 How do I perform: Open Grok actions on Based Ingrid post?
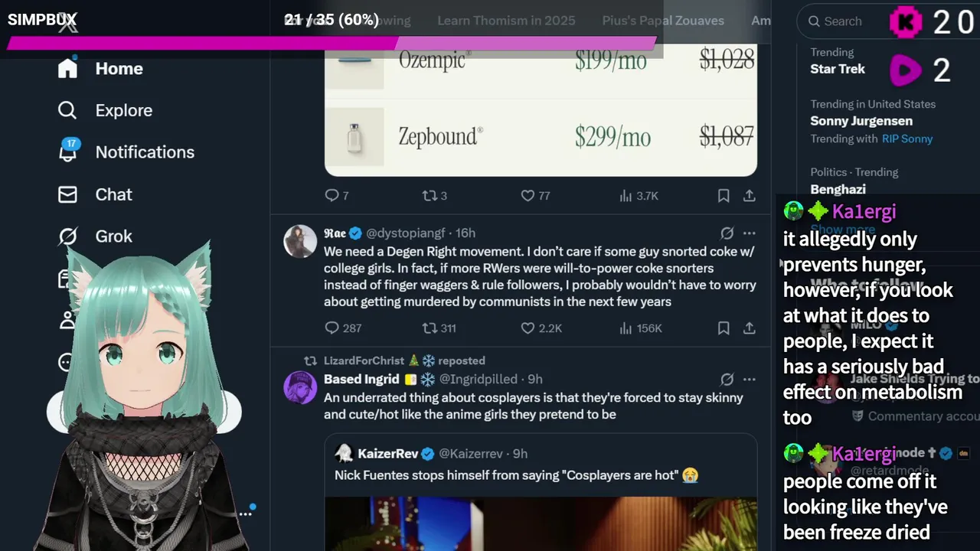point(727,380)
